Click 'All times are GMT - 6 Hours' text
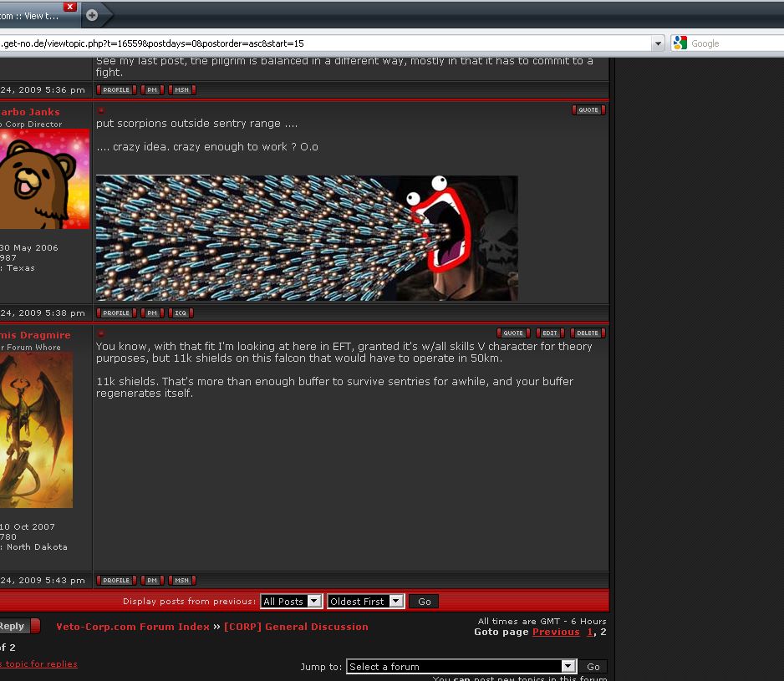Viewport: 784px width, 681px height. (x=542, y=621)
